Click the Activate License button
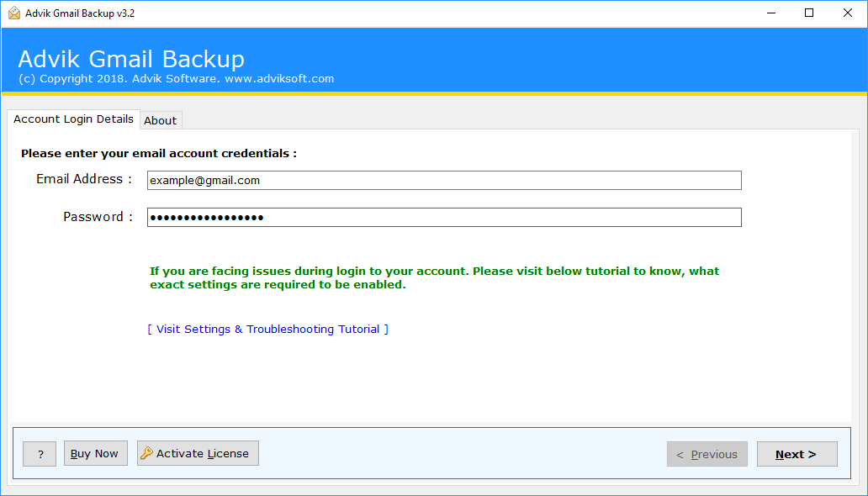The image size is (868, 496). 198,453
